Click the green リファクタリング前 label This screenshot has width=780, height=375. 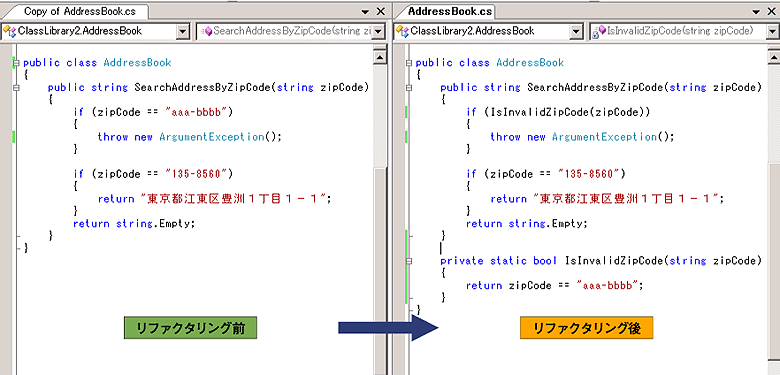pos(191,328)
